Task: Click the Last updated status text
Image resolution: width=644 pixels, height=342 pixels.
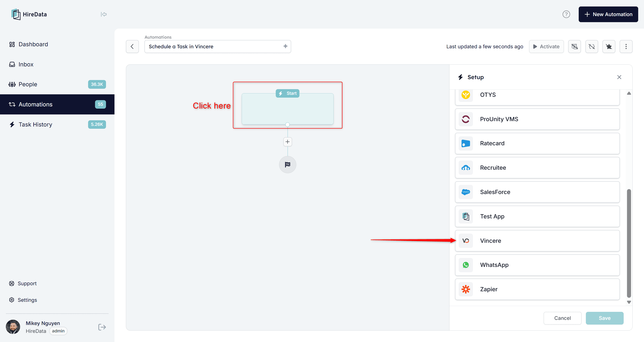Action: pyautogui.click(x=485, y=46)
